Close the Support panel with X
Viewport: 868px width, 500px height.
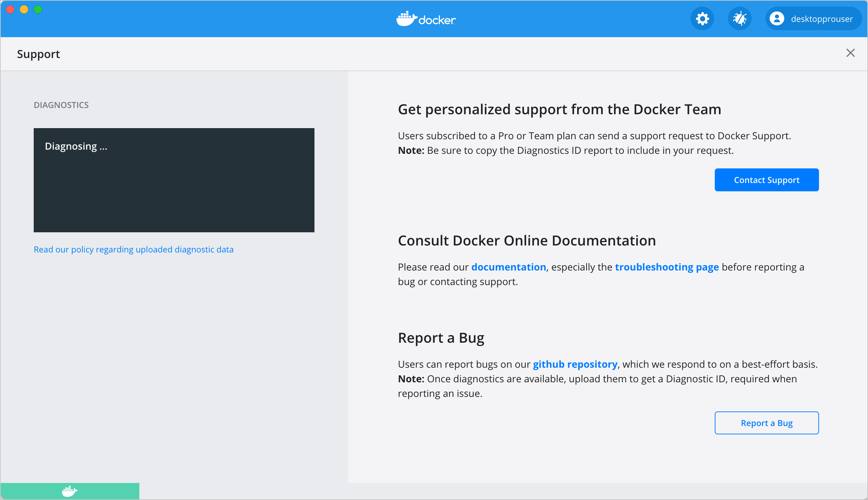pyautogui.click(x=850, y=53)
